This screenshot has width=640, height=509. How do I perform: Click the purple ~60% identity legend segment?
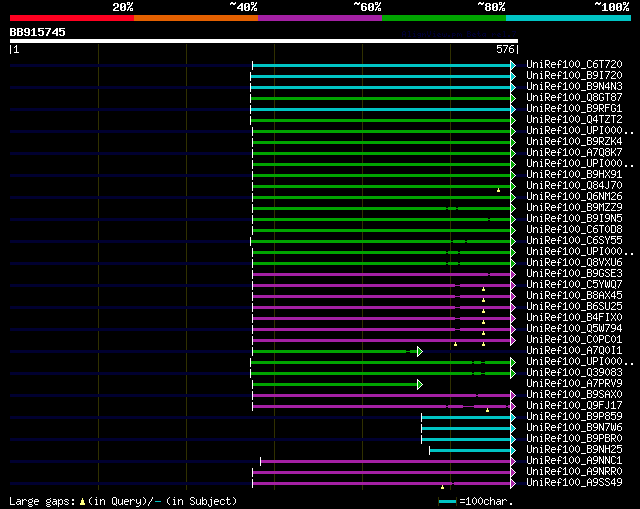pos(320,18)
